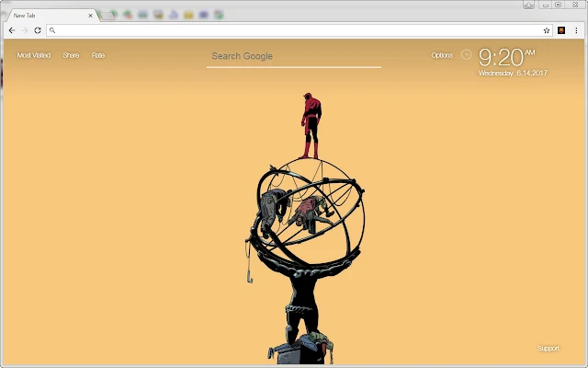This screenshot has width=588, height=368.
Task: Open the Support link
Action: click(548, 348)
